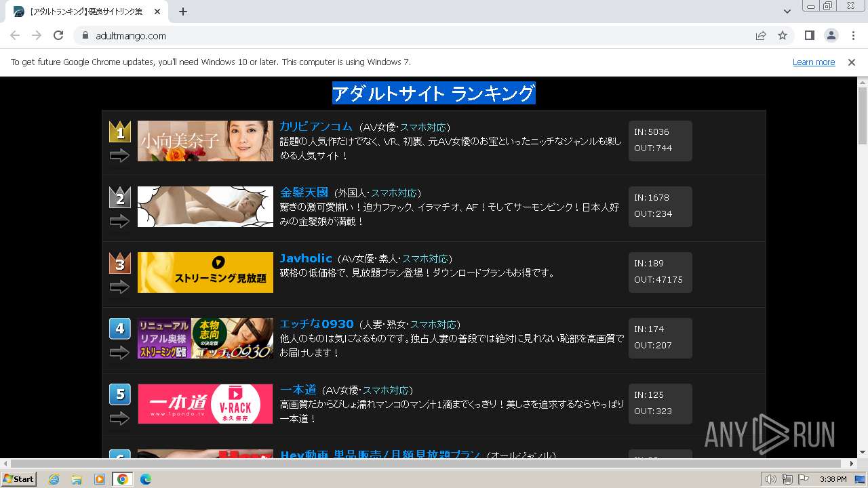Open the カリビアンコム link
The image size is (868, 488).
click(x=316, y=127)
